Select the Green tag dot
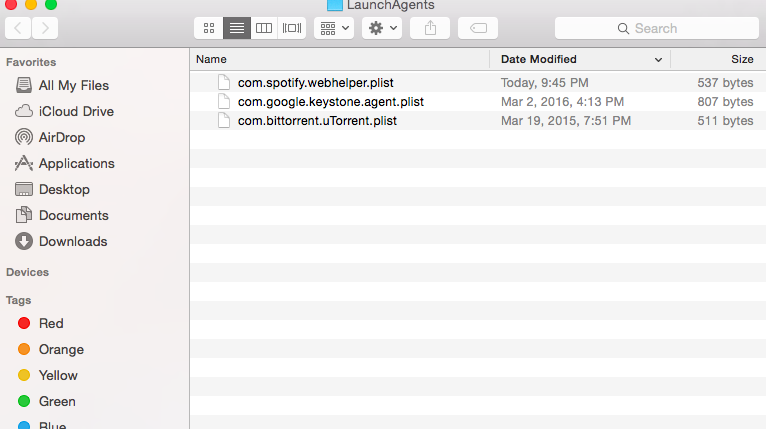 tap(23, 401)
